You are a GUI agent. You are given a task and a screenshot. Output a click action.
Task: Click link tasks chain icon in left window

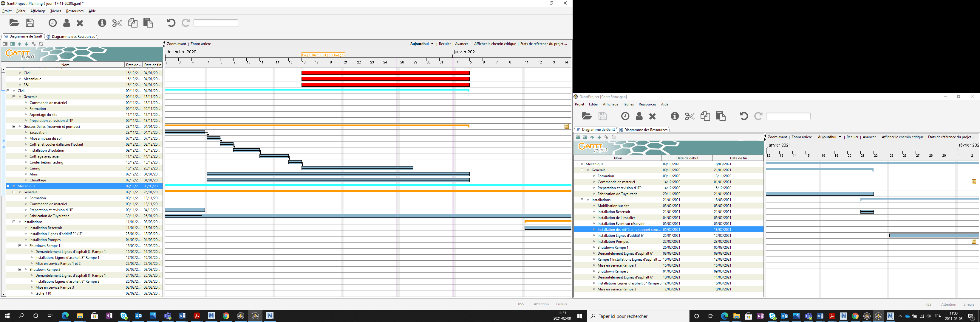pos(34,44)
